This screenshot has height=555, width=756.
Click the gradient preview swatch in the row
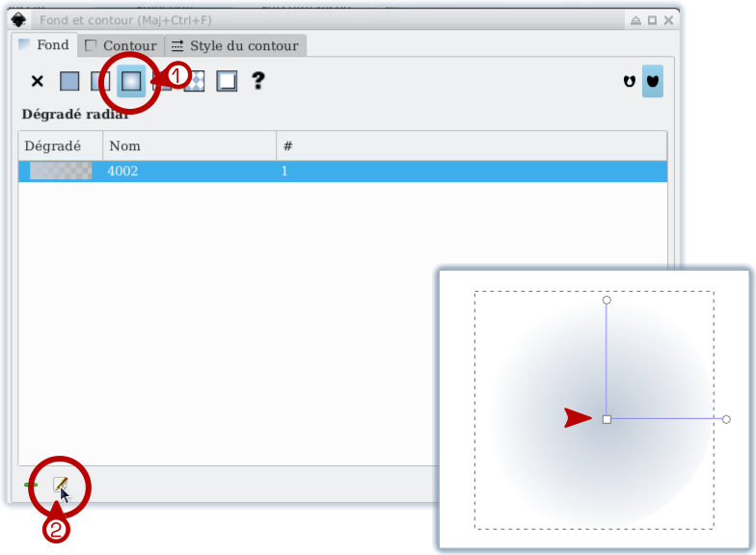pyautogui.click(x=61, y=172)
